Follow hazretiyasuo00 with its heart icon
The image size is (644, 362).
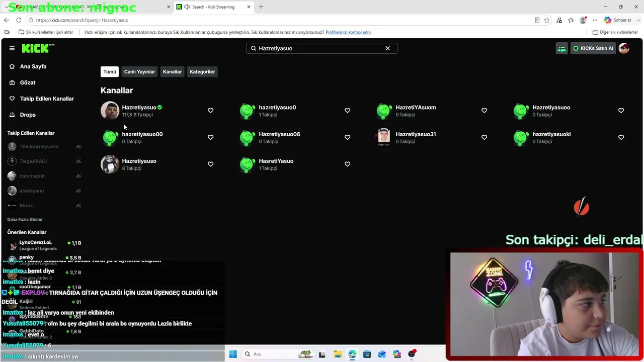[x=210, y=137]
